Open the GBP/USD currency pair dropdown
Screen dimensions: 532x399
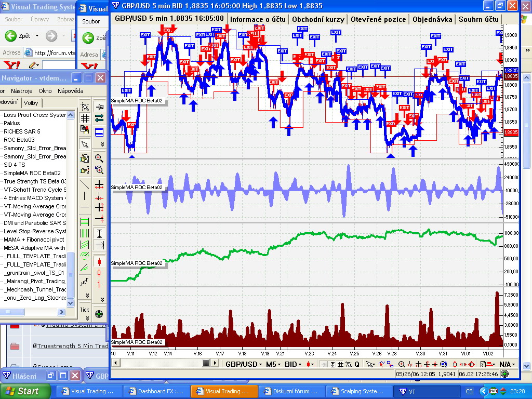(244, 364)
